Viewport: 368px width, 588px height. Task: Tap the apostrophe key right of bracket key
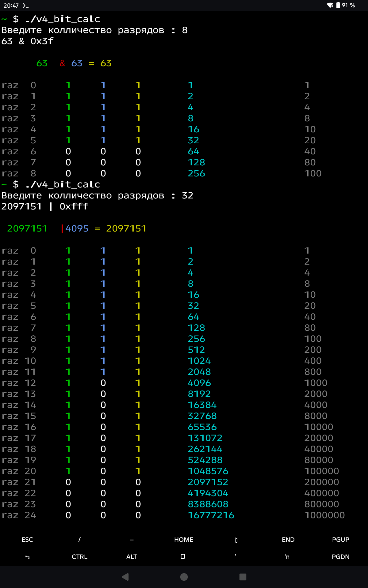click(x=236, y=555)
